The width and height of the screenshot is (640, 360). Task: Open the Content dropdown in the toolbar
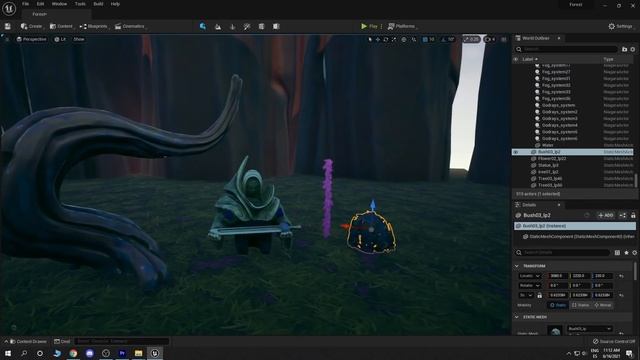tap(61, 26)
